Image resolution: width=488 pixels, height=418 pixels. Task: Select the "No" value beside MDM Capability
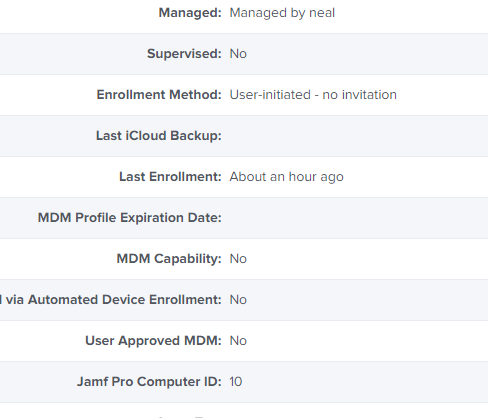click(238, 259)
